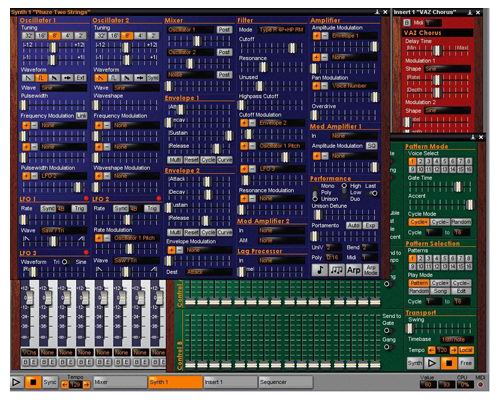Open Cutoff Modulation Envelope 2 source dropdown
The image size is (500, 400).
point(282,123)
